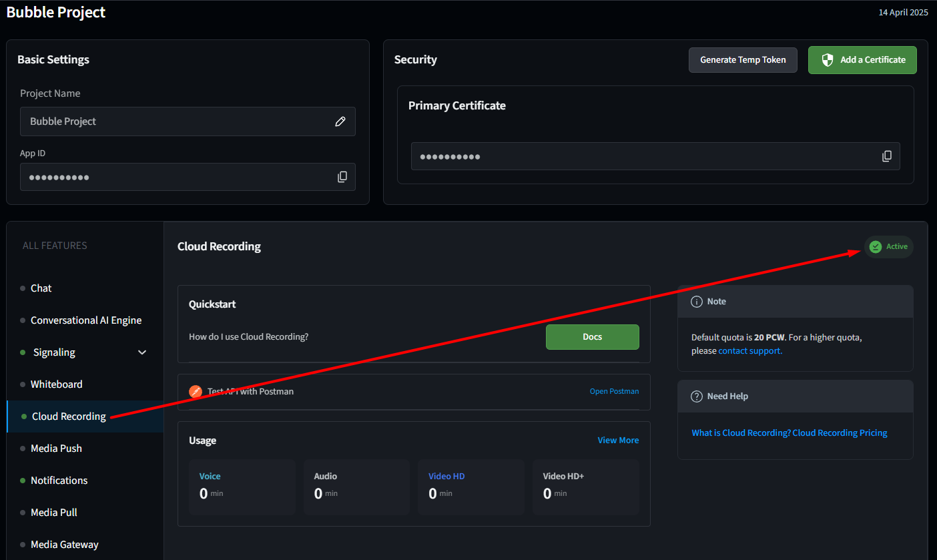Open the Whiteboard feature
Viewport: 937px width, 560px height.
coord(57,384)
